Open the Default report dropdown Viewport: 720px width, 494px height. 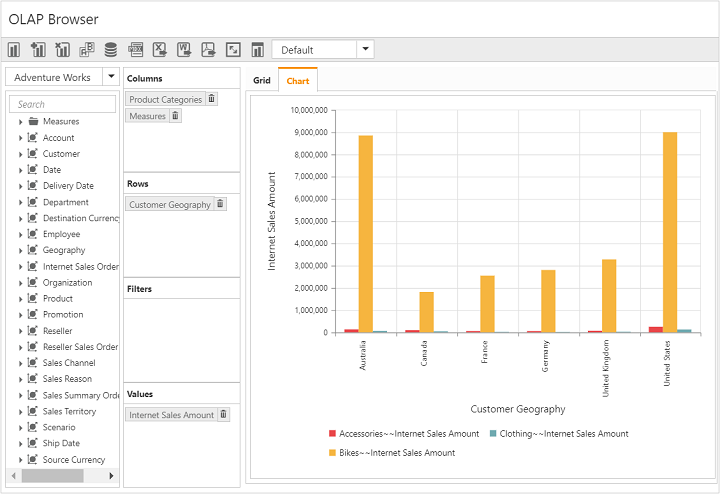pyautogui.click(x=366, y=49)
